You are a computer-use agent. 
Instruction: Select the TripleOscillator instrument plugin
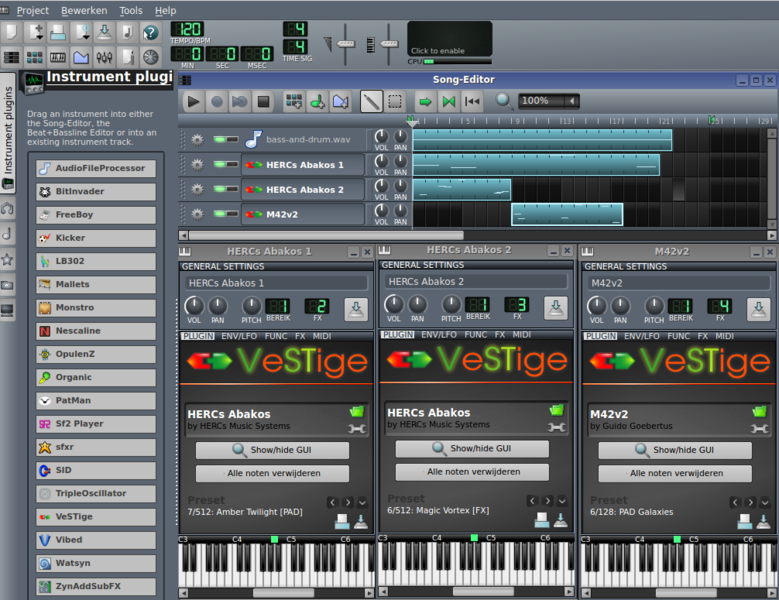[x=96, y=494]
